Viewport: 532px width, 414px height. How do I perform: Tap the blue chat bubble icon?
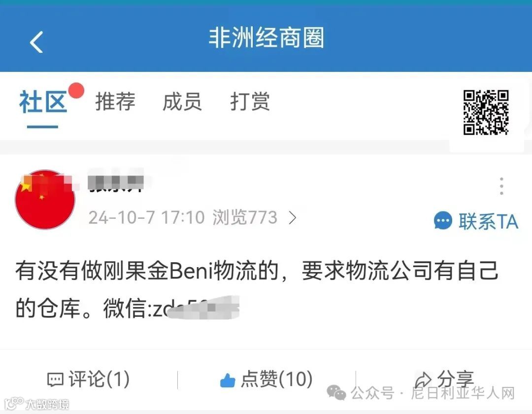(443, 221)
